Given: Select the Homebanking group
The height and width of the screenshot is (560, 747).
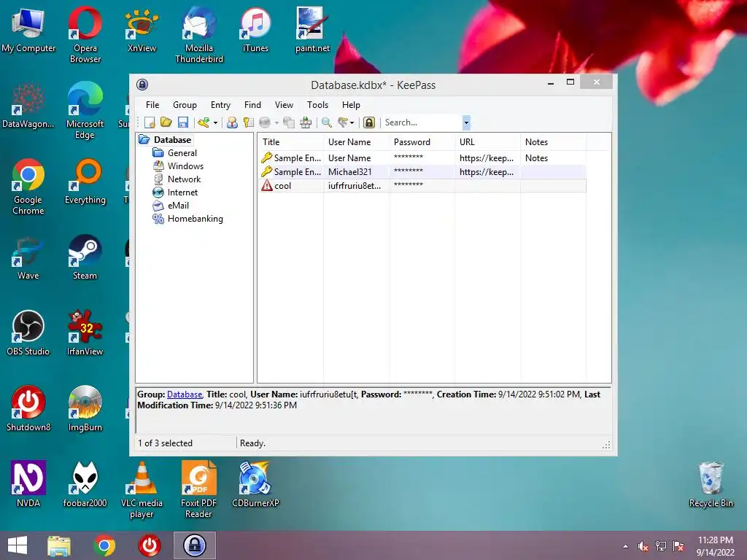Looking at the screenshot, I should pyautogui.click(x=196, y=219).
